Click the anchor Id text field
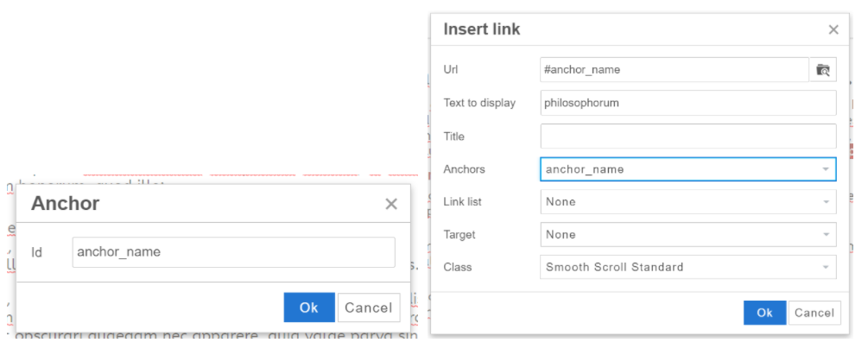 click(x=233, y=252)
